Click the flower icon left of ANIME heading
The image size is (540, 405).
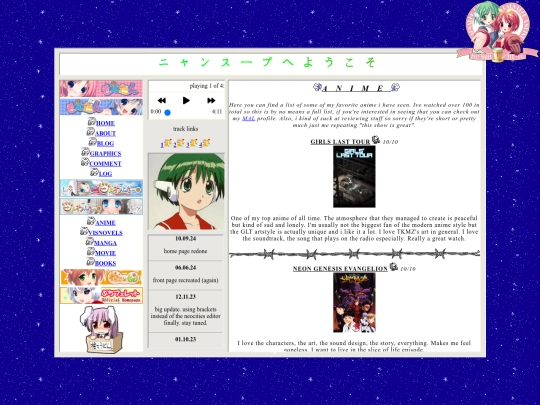pyautogui.click(x=317, y=87)
